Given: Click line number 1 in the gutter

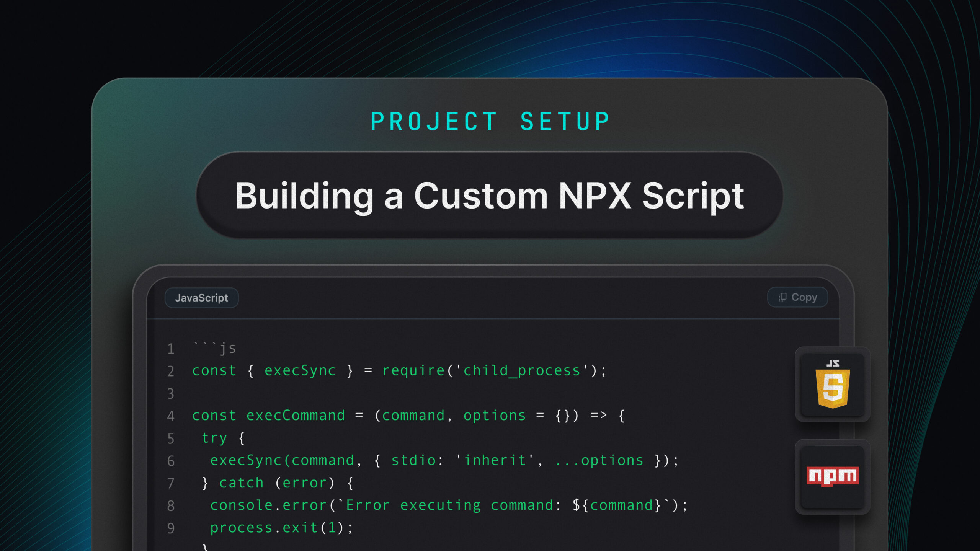Looking at the screenshot, I should click(x=171, y=349).
